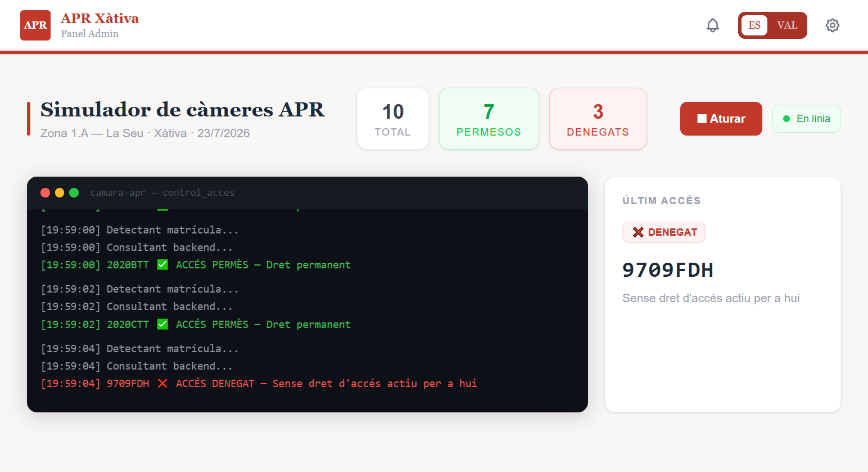The height and width of the screenshot is (472, 868).
Task: Switch language to VAL
Action: (x=787, y=25)
